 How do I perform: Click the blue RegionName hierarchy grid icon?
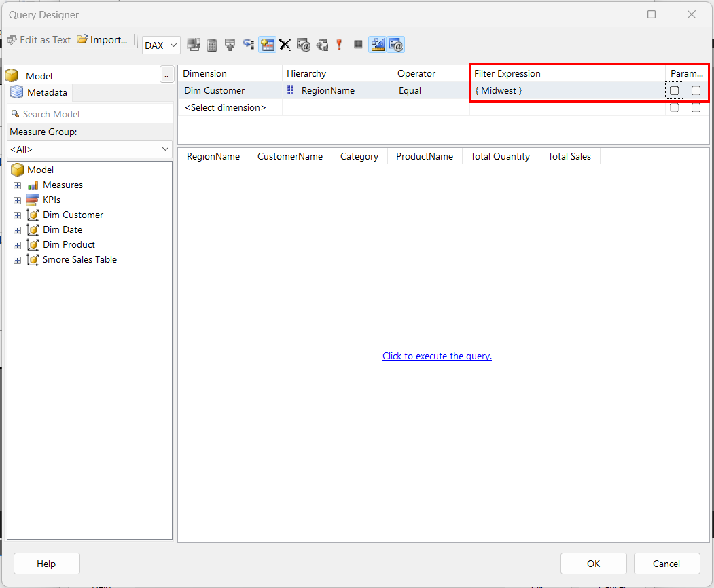click(x=291, y=90)
